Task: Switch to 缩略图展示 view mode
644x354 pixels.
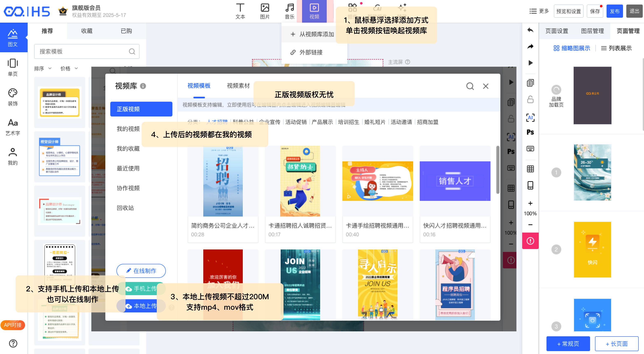Action: [x=572, y=48]
